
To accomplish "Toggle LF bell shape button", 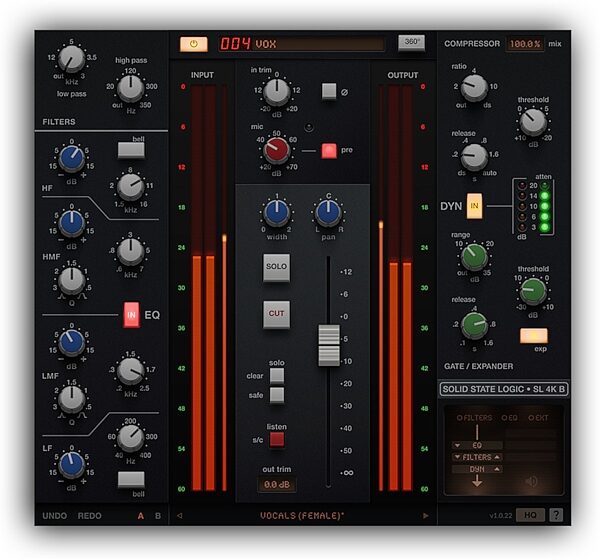I will 131,479.
